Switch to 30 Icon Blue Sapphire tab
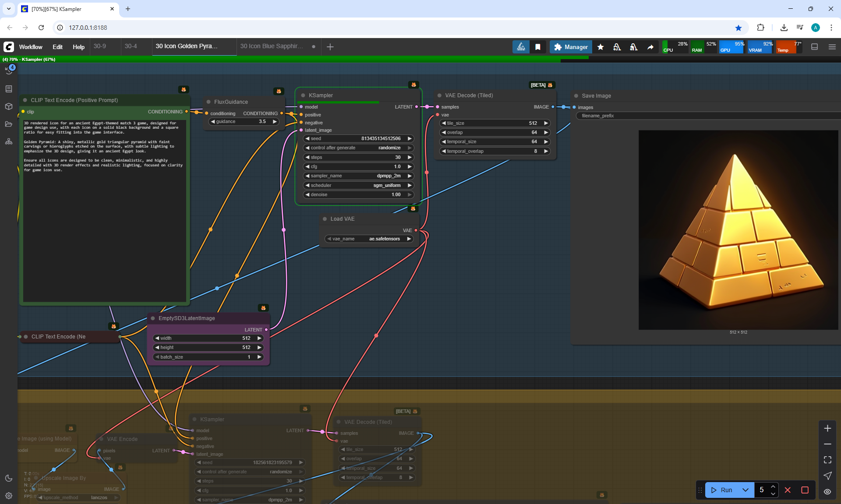This screenshot has width=841, height=504. [x=272, y=46]
